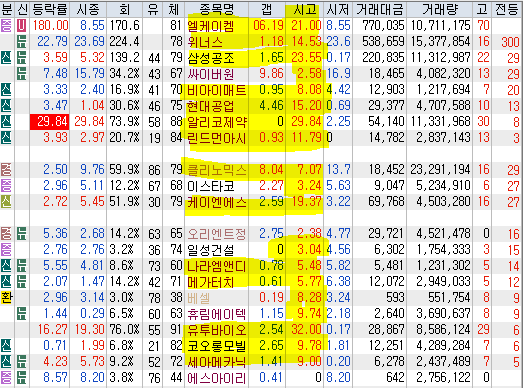Screen dimensions: 523x388
Task: Click the 종목명 column header
Action: click(217, 9)
